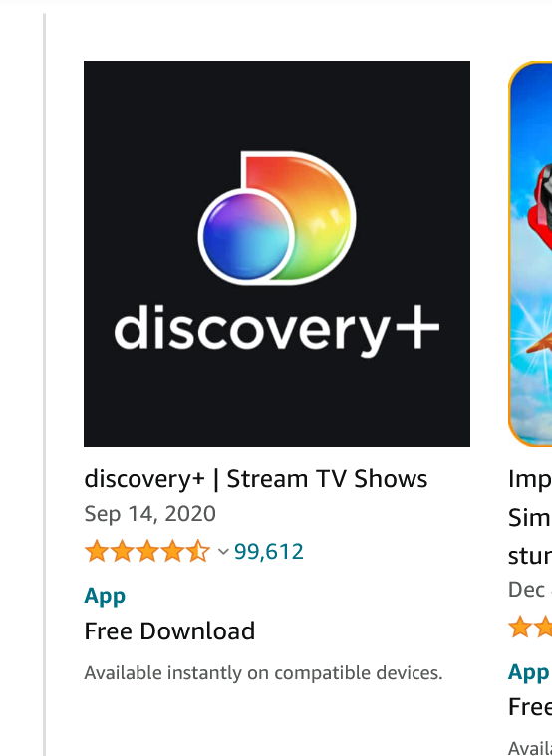Click the "Dec" release date of second listing
This screenshot has height=756, width=552.
click(x=526, y=590)
